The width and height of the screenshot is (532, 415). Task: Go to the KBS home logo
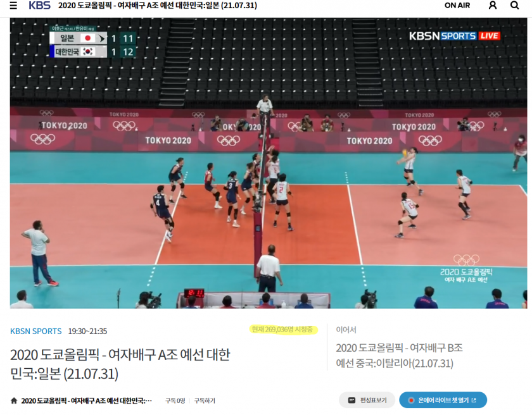39,6
